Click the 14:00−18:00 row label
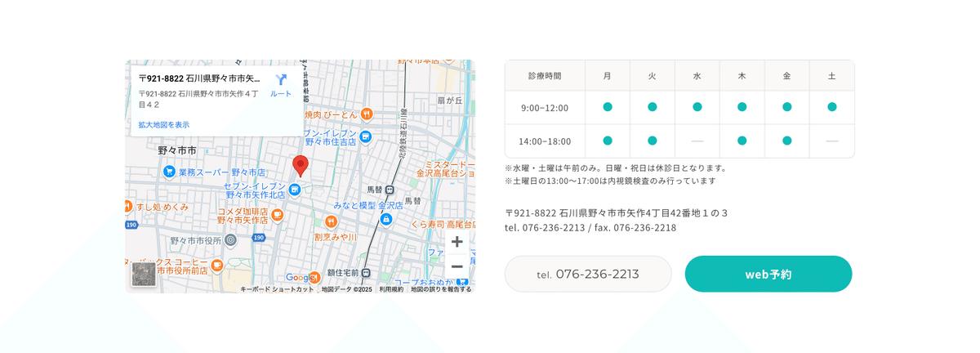This screenshot has height=353, width=980. click(x=545, y=141)
